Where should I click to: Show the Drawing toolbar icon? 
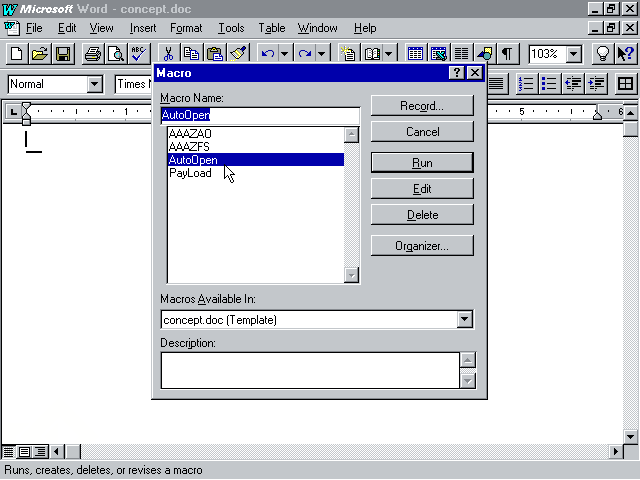(x=484, y=54)
